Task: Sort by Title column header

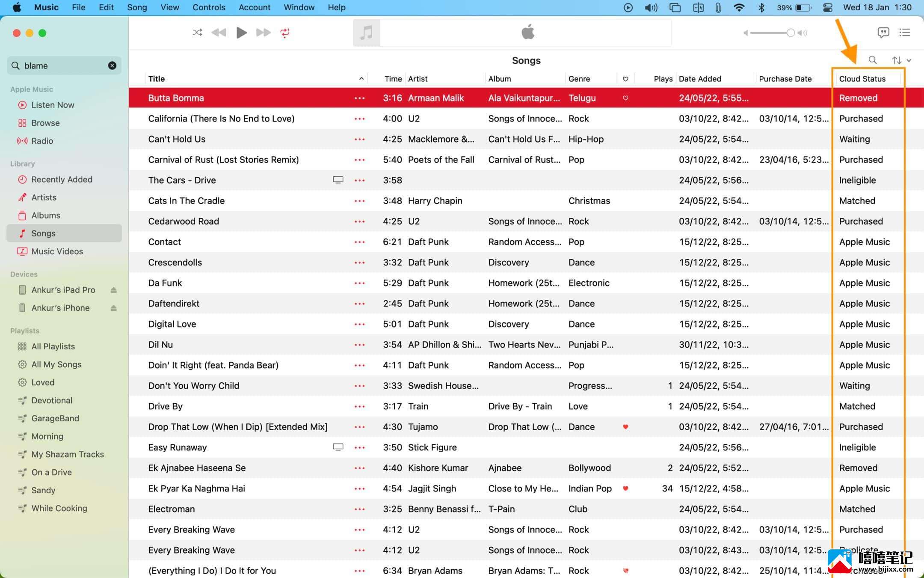Action: pos(256,79)
